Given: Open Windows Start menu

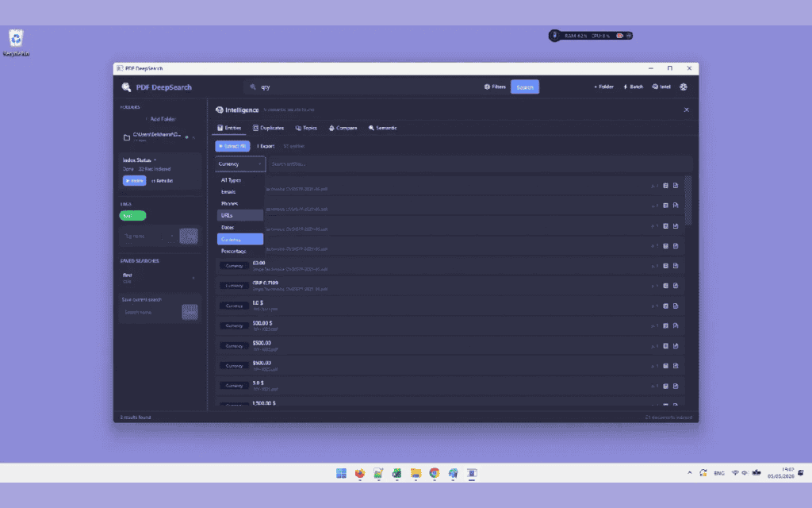Looking at the screenshot, I should [341, 473].
